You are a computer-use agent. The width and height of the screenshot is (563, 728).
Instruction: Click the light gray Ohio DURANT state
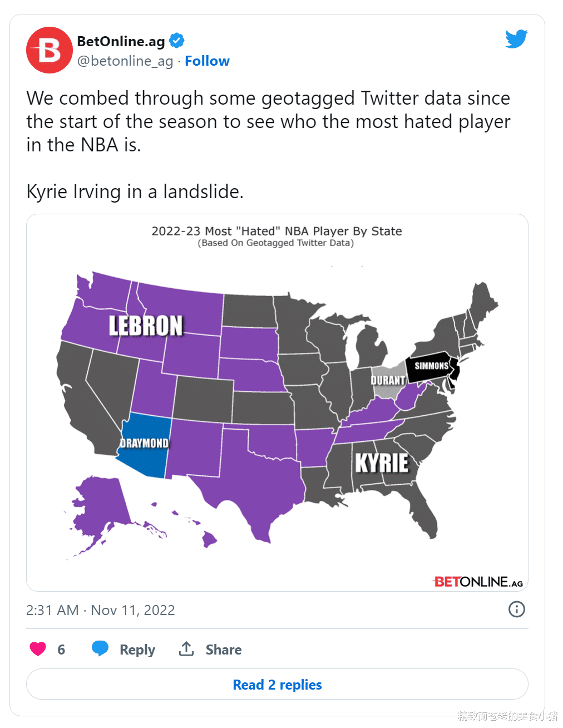(388, 380)
